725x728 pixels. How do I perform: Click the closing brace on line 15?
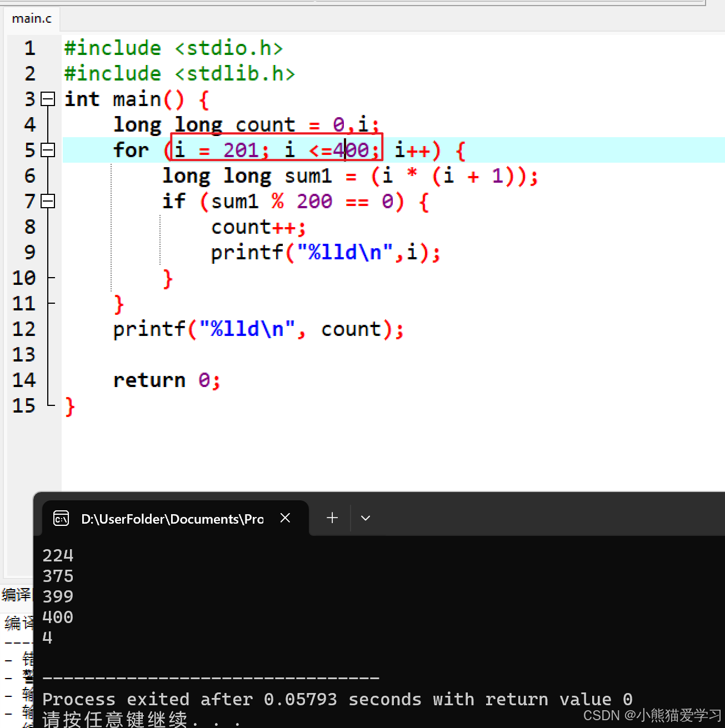pyautogui.click(x=70, y=406)
